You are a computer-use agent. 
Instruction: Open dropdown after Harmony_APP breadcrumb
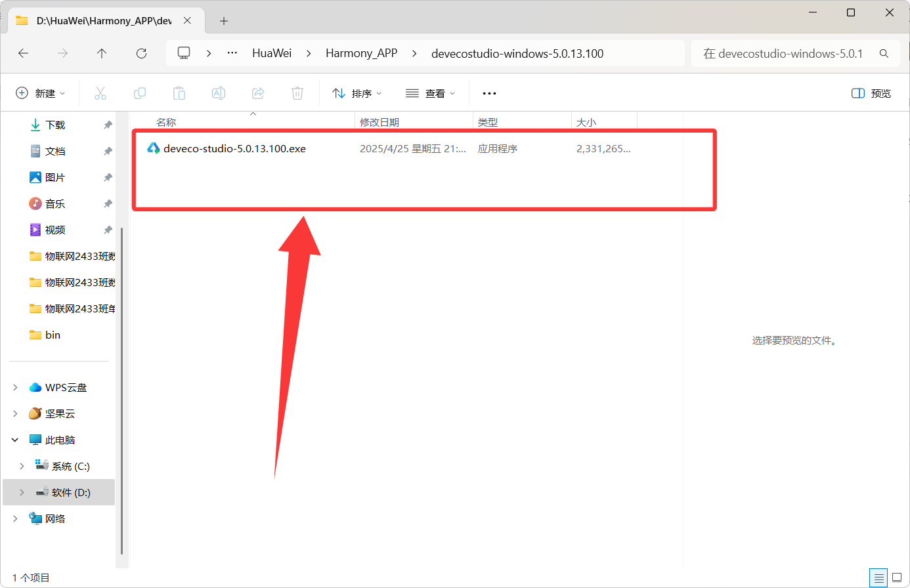pyautogui.click(x=414, y=53)
